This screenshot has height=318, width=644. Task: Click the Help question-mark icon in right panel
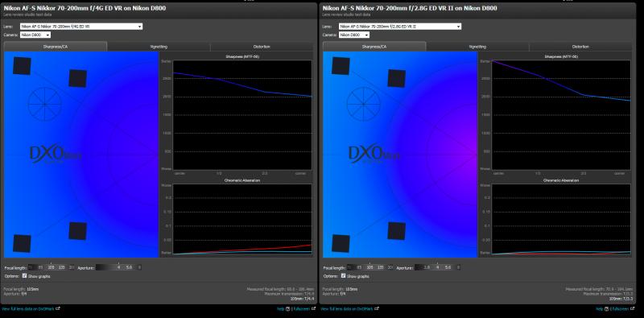[607, 308]
